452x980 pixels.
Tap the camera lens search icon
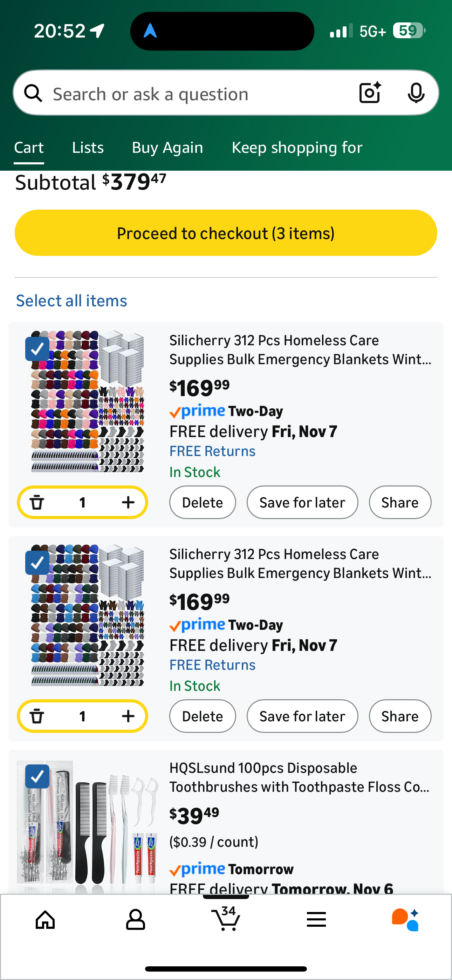[x=370, y=93]
